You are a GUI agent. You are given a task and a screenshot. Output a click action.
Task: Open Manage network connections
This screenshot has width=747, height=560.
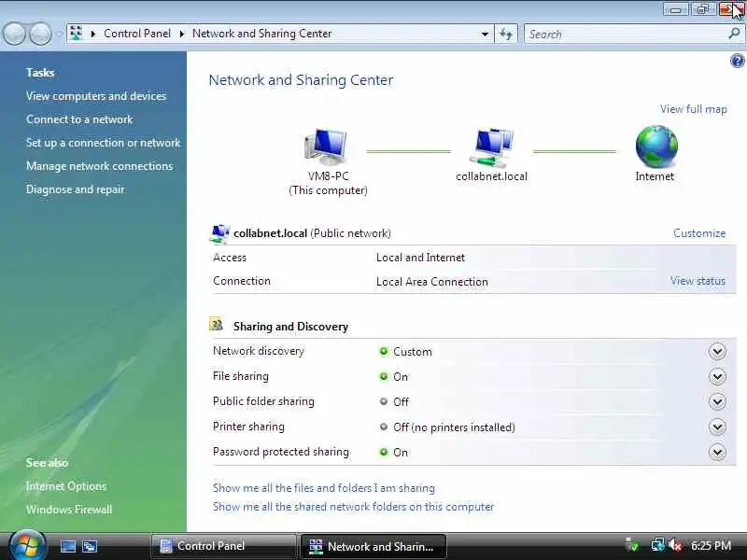point(100,166)
